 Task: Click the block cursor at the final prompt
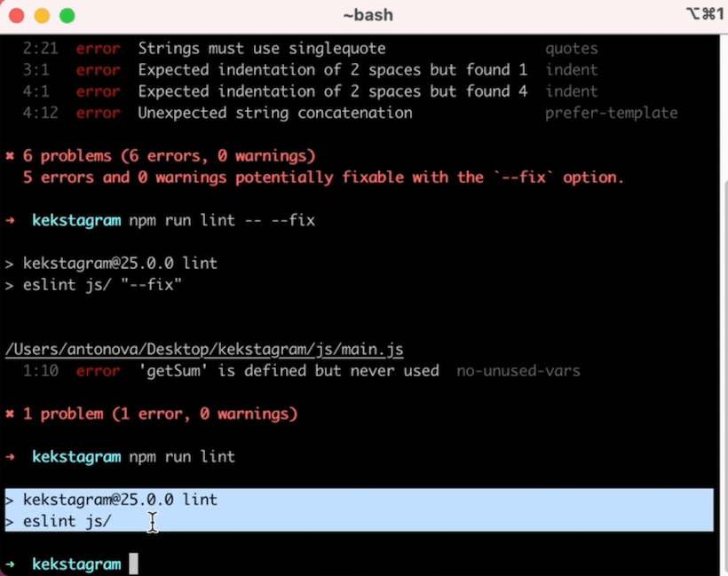[134, 564]
